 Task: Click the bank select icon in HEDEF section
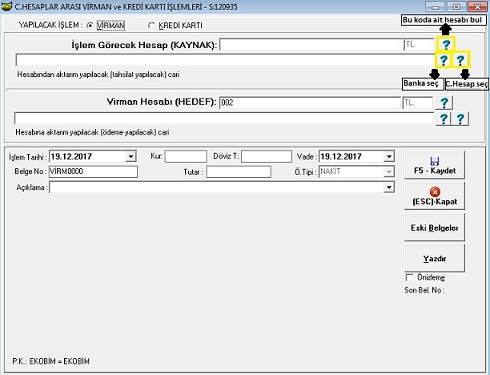coord(443,119)
